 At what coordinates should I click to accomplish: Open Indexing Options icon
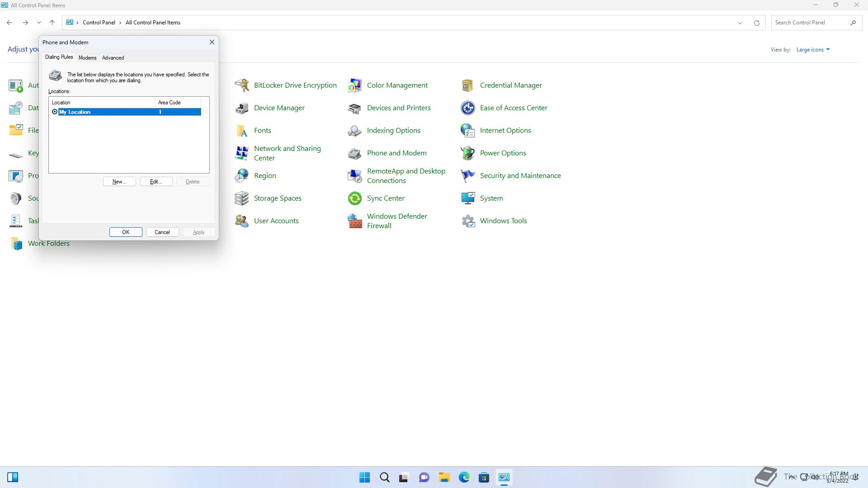pos(355,130)
